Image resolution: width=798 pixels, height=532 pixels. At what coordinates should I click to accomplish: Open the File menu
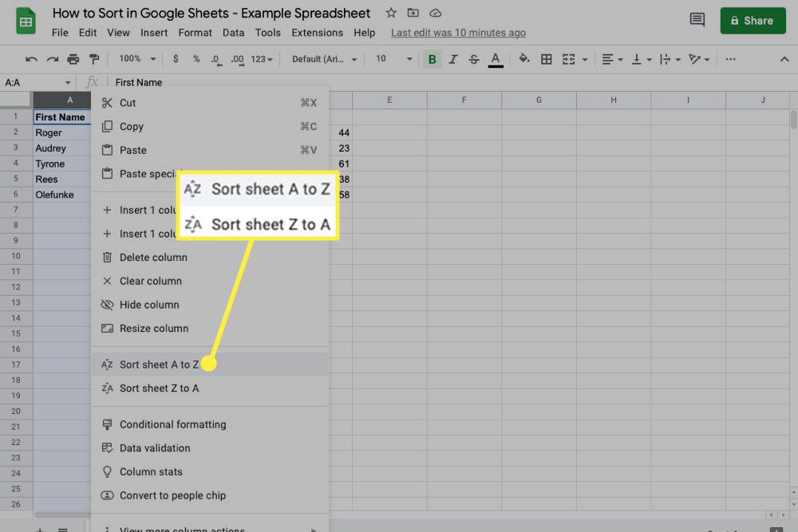(60, 33)
